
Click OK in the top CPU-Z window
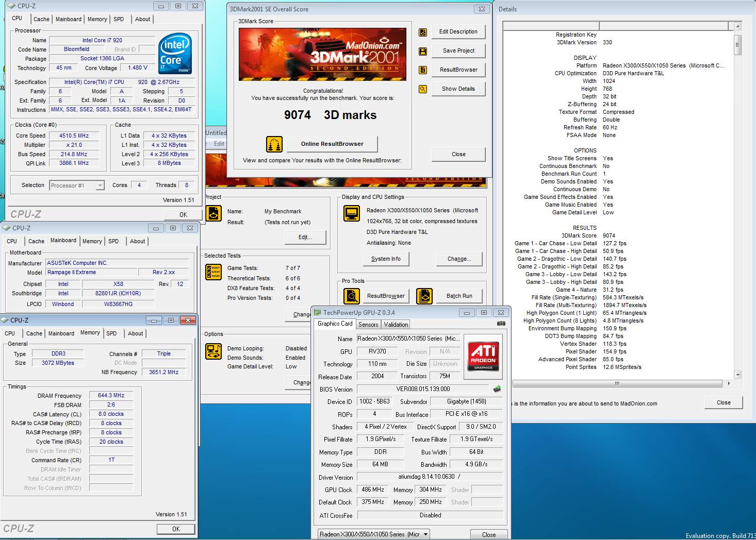click(184, 215)
